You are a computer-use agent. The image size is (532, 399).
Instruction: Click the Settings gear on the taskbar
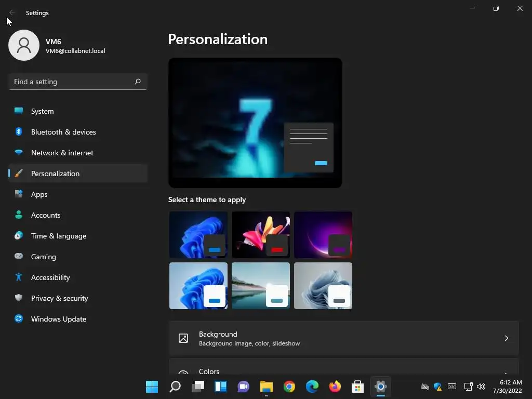pyautogui.click(x=381, y=387)
